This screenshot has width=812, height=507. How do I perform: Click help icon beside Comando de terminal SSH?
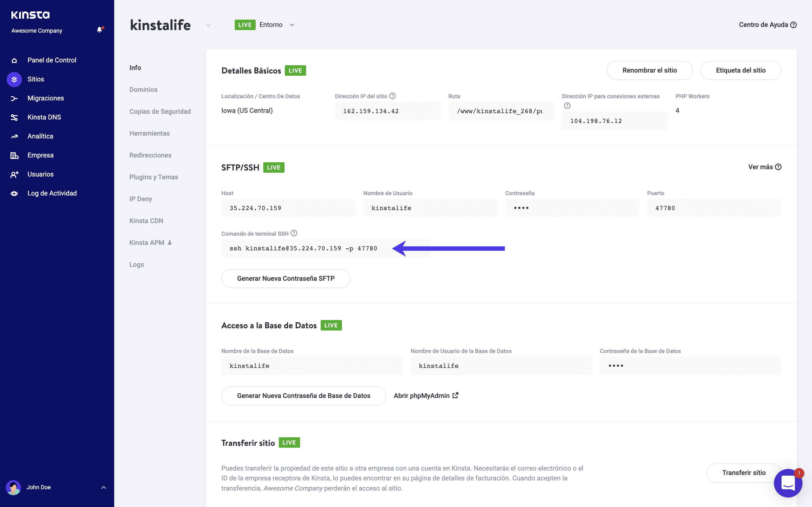pos(294,233)
